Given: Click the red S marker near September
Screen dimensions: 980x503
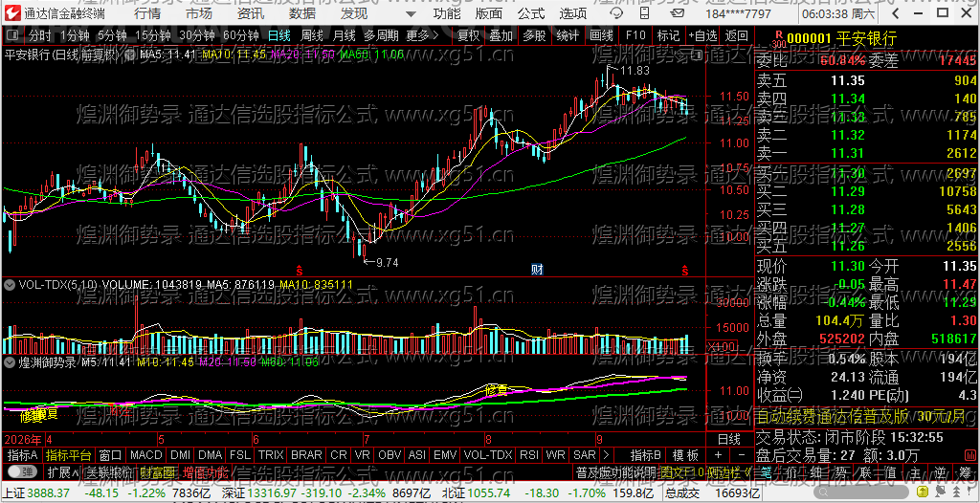Looking at the screenshot, I should (x=685, y=270).
